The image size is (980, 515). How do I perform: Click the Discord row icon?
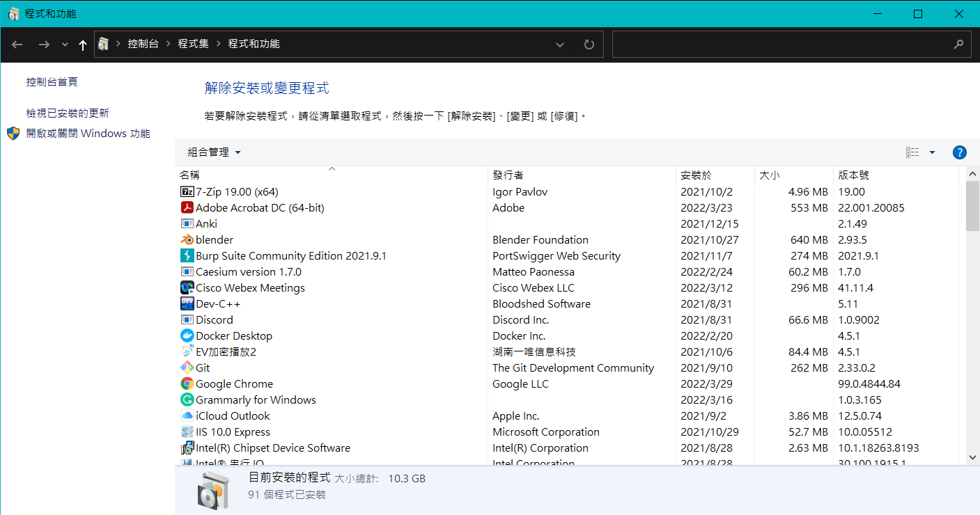187,319
